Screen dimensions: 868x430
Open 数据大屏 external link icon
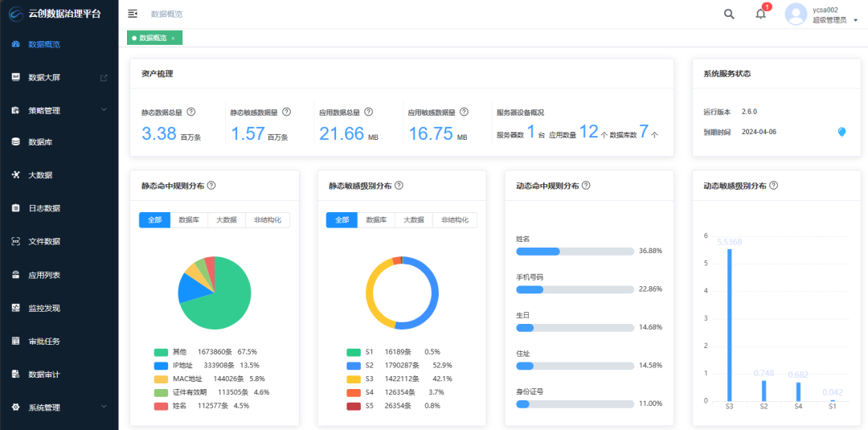(x=104, y=77)
